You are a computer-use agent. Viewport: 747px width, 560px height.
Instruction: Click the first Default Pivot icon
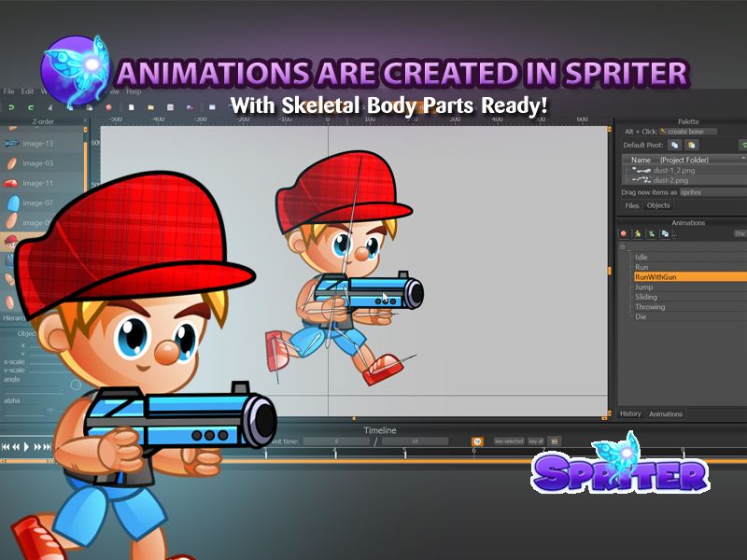coord(674,145)
